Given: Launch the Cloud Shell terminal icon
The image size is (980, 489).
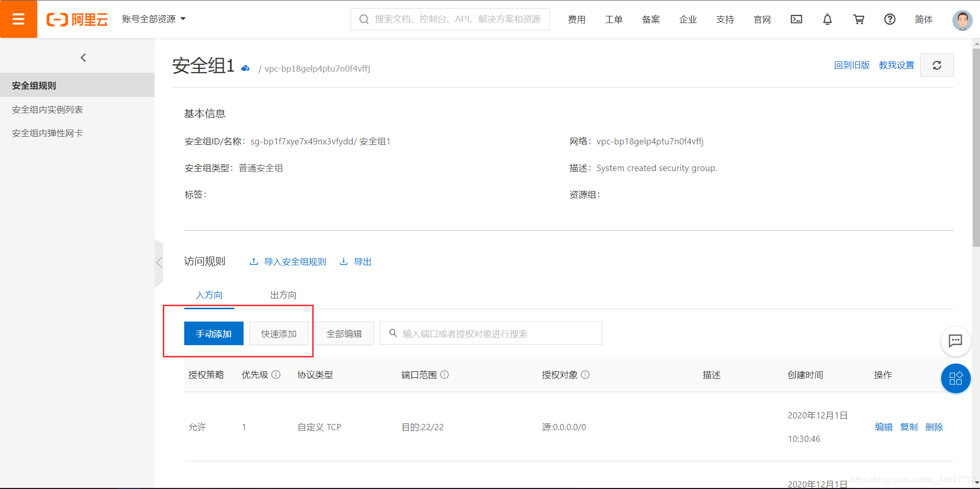Looking at the screenshot, I should click(x=796, y=19).
